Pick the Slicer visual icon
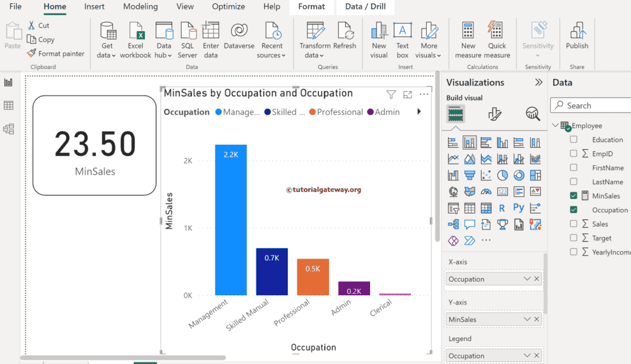631x364 pixels. [453, 208]
